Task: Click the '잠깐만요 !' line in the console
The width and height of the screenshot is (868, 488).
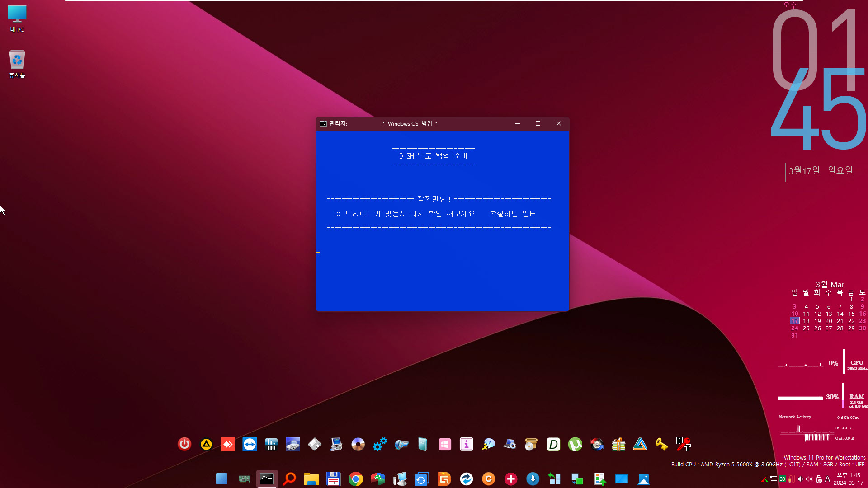Action: point(439,199)
